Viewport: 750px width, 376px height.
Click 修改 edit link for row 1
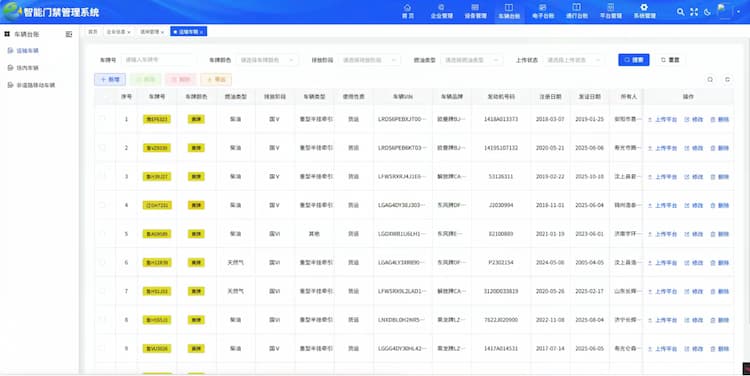coord(694,120)
